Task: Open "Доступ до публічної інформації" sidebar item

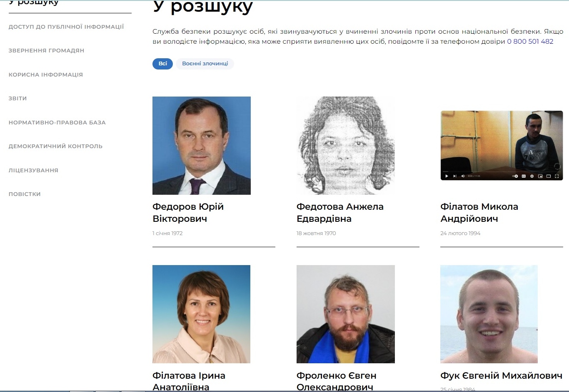Action: [66, 27]
